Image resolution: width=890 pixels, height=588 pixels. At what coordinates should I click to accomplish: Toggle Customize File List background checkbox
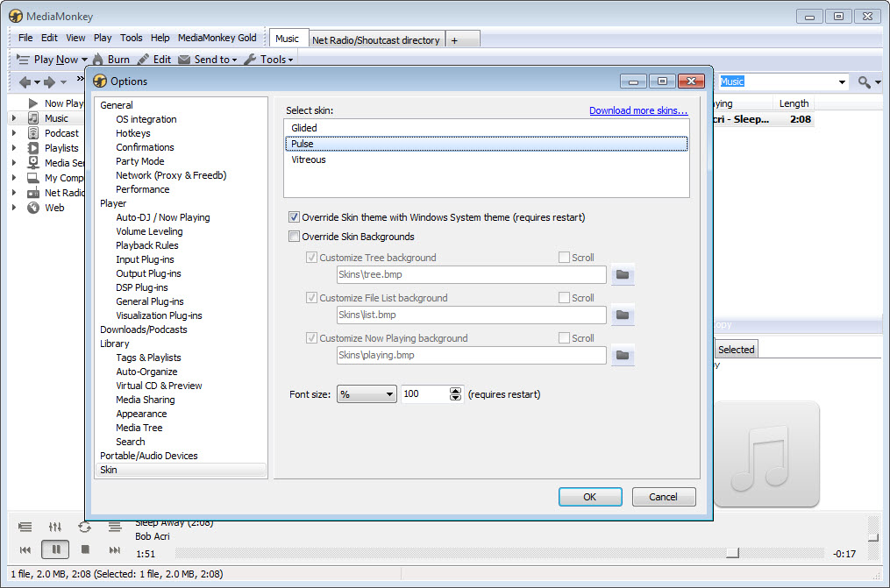311,298
